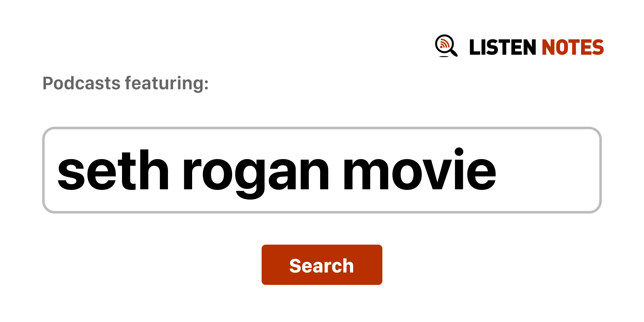
Task: Click the red Search button
Action: pyautogui.click(x=322, y=265)
